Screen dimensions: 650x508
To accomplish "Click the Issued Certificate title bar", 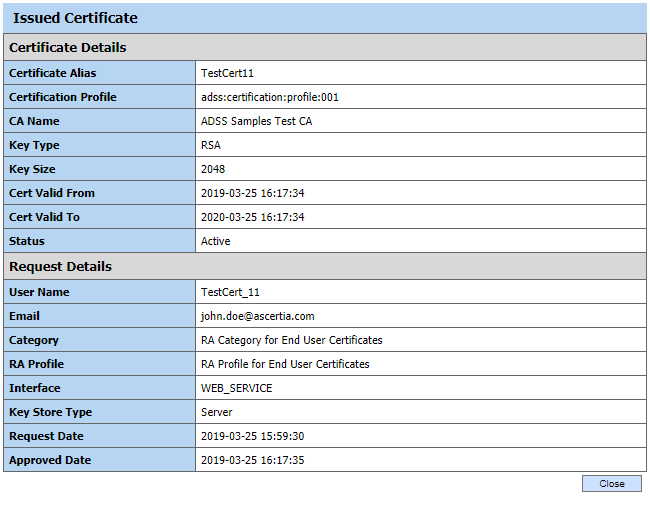I will point(75,18).
